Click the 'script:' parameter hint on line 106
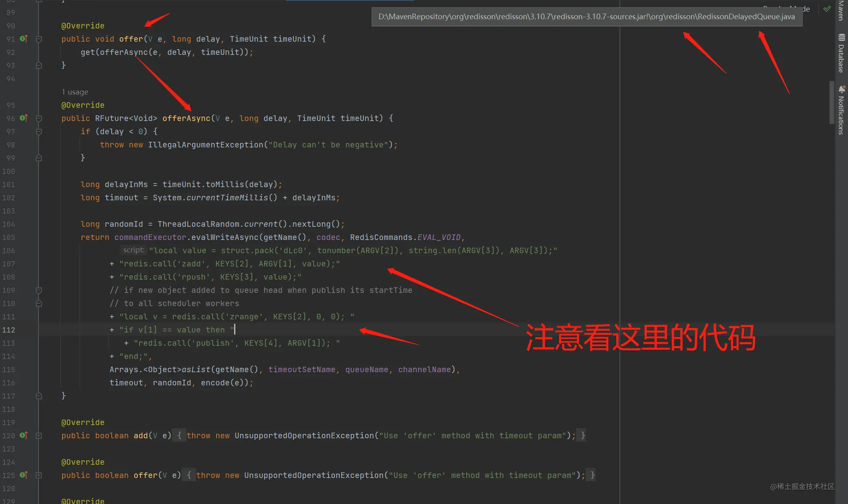The width and height of the screenshot is (848, 504). pos(134,250)
